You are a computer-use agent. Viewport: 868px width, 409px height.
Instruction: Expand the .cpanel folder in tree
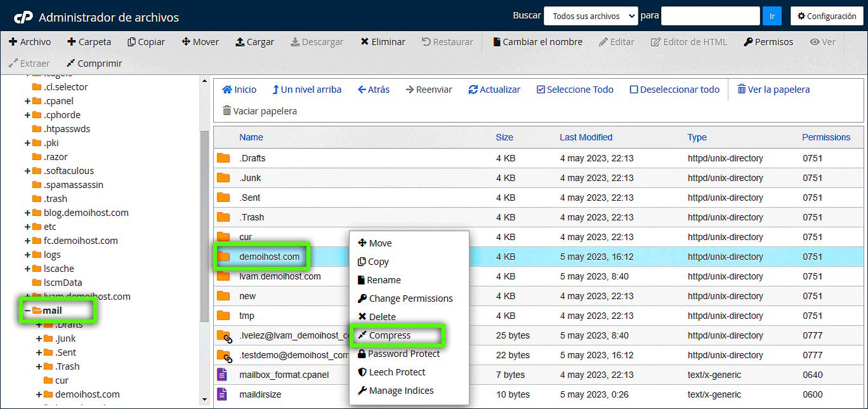[27, 101]
